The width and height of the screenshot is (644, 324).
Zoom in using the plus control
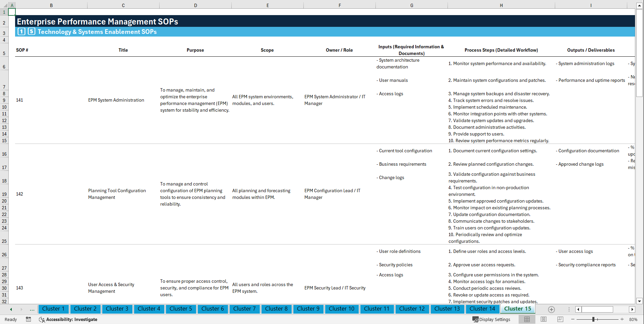coord(622,319)
